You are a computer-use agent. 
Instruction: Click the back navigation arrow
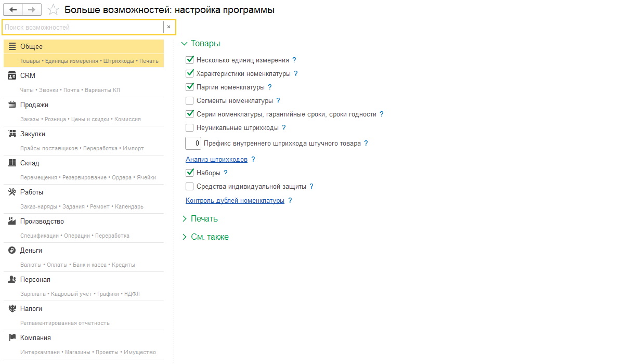[x=13, y=10]
